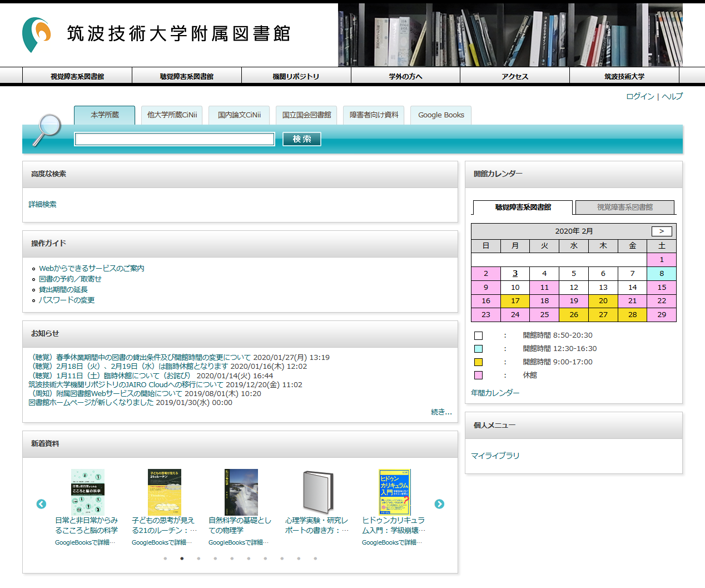Select active second carousel pagination dot
The height and width of the screenshot is (588, 705).
click(x=182, y=558)
